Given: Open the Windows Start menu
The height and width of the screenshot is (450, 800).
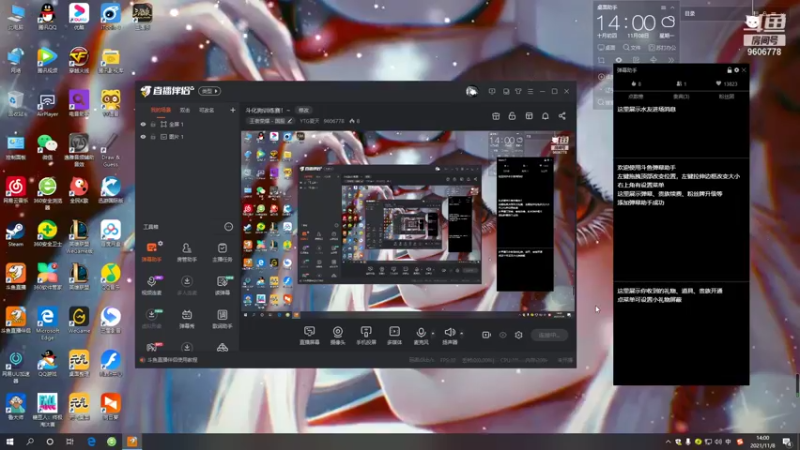Looking at the screenshot, I should click(10, 441).
